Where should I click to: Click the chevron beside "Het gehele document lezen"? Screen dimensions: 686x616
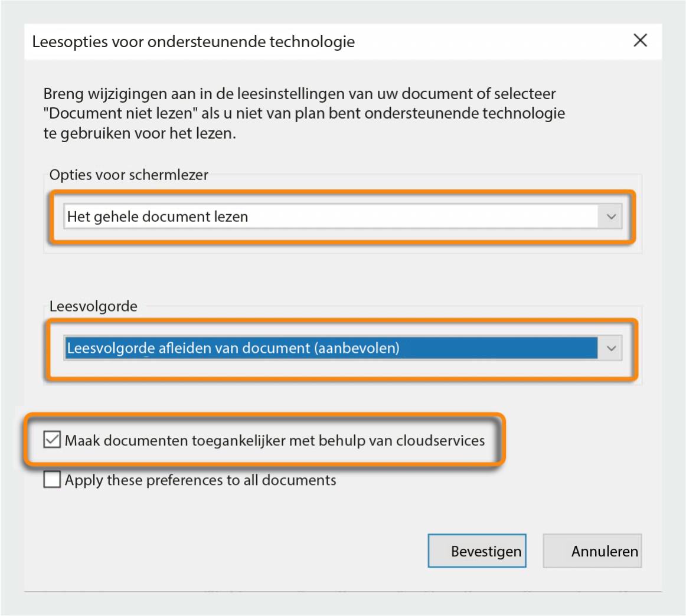tap(611, 217)
